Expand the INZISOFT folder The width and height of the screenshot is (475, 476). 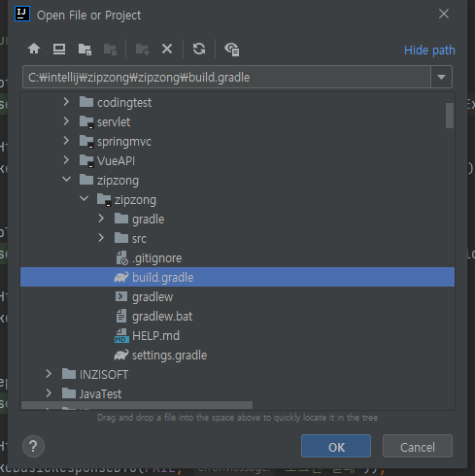click(49, 374)
